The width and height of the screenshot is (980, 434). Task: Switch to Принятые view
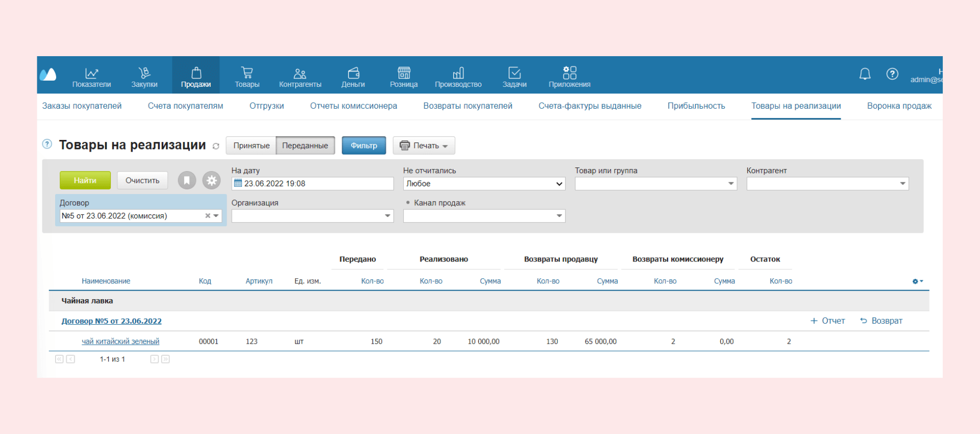click(251, 146)
